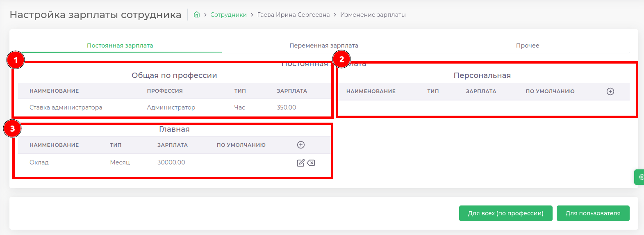Select the Ставка администратора row name

(x=66, y=107)
